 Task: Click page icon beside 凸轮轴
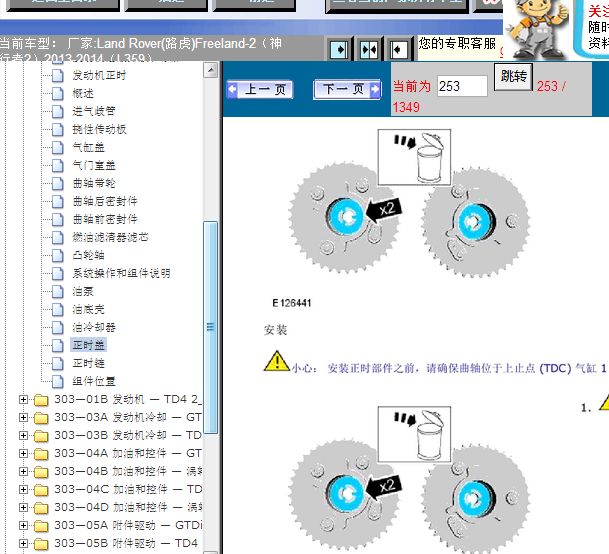point(57,255)
